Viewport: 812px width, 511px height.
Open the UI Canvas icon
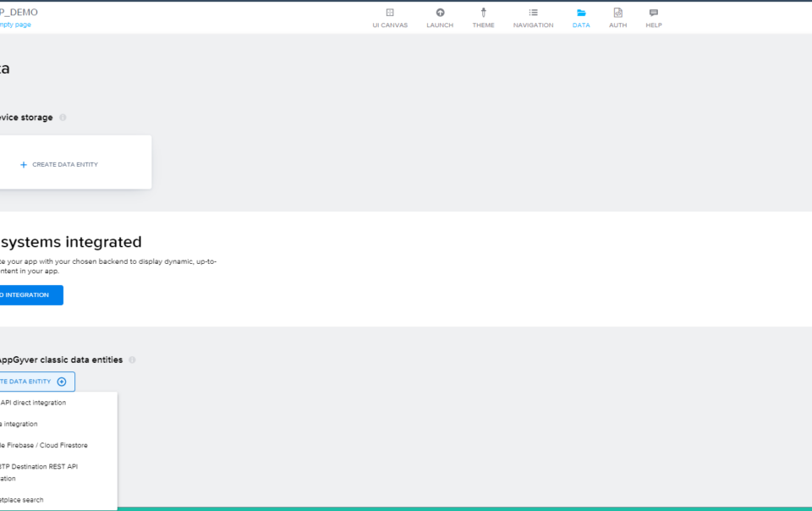tap(390, 13)
